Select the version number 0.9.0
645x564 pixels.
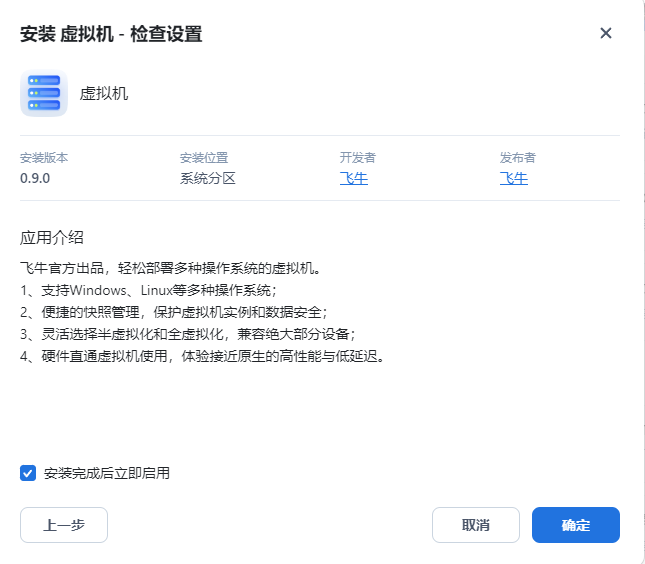35,178
